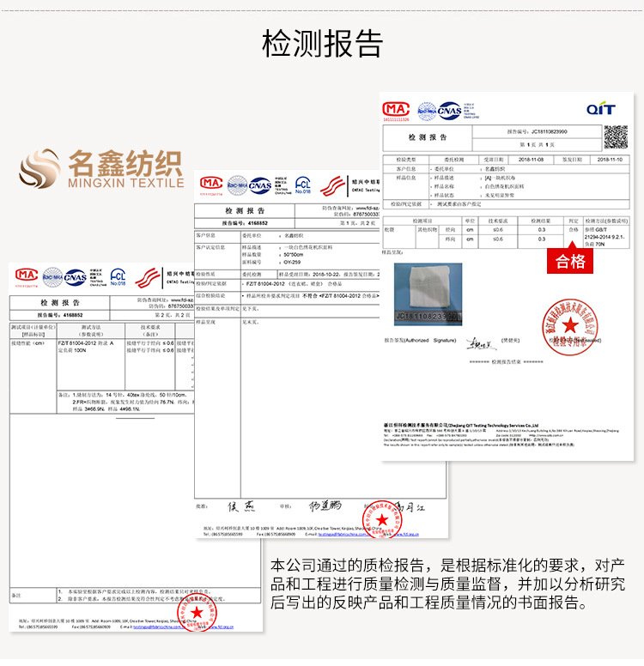Open the fabric sample photo thumbnail
The image size is (644, 666).
(x=428, y=294)
